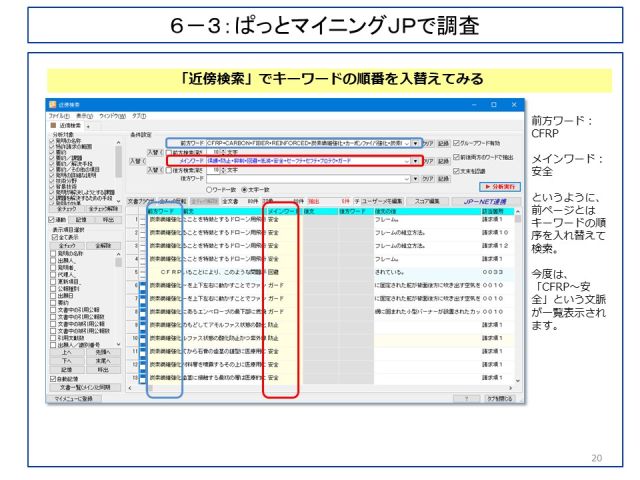640x480 pixels.
Task: Toggle the 前方検索深さ checkbox
Action: 169,153
